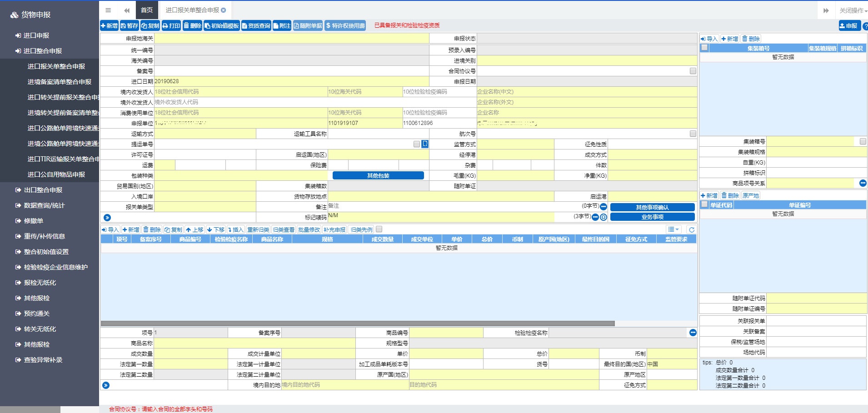Click the blue ellipsis icon beside 商品项号关系
The image size is (868, 413).
(863, 183)
